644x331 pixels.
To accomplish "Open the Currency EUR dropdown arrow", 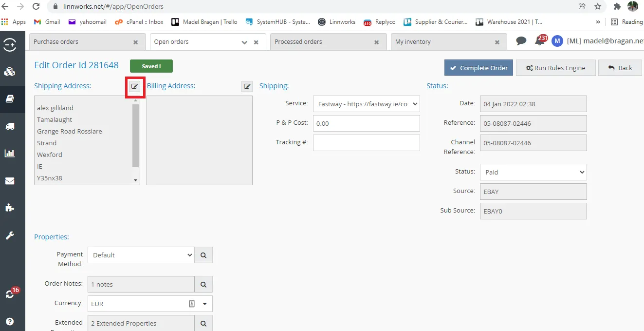I will [x=204, y=304].
